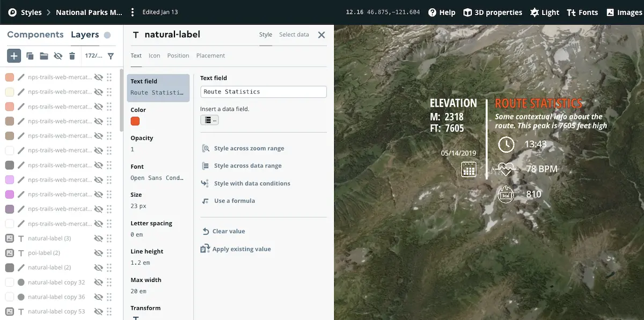644x320 pixels.
Task: Open the Fonts manager
Action: [582, 12]
